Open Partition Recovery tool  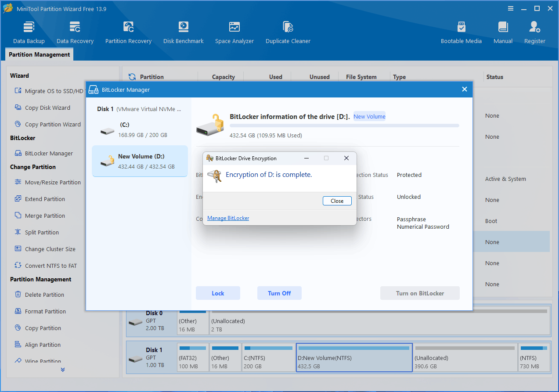[x=128, y=32]
